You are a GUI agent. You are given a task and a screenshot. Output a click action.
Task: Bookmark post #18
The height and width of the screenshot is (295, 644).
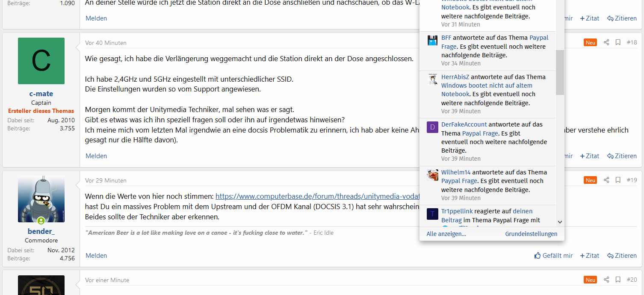(x=618, y=42)
